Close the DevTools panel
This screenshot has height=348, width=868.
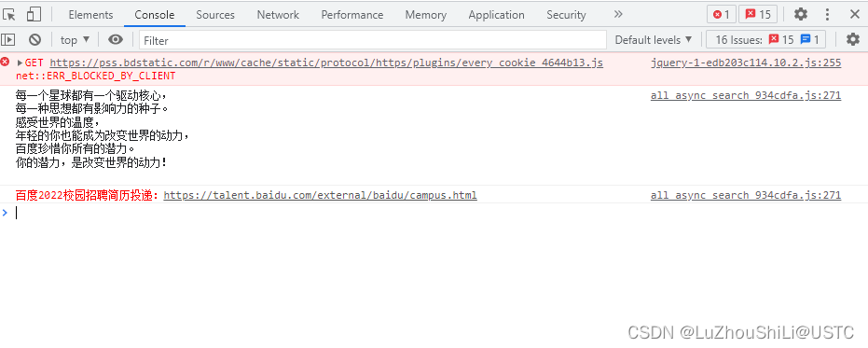(x=855, y=14)
